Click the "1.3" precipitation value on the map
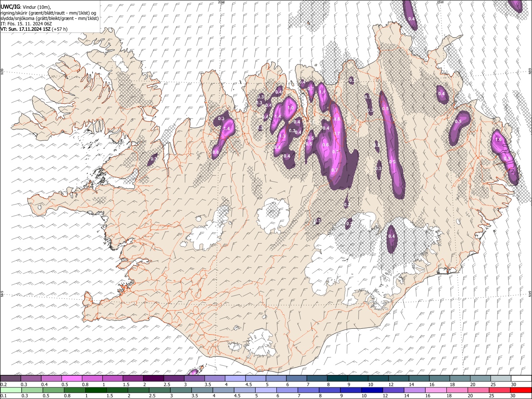The width and height of the screenshot is (532, 399). [282, 136]
